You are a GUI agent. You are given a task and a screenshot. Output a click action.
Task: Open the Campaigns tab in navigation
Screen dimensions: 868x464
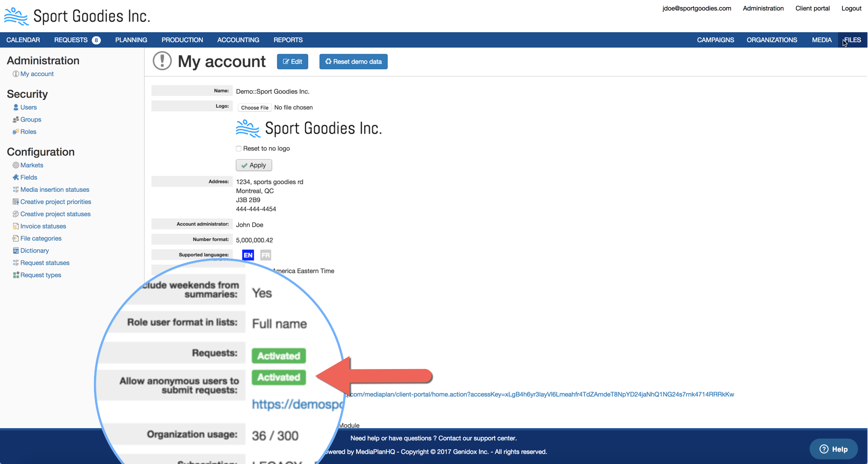715,40
